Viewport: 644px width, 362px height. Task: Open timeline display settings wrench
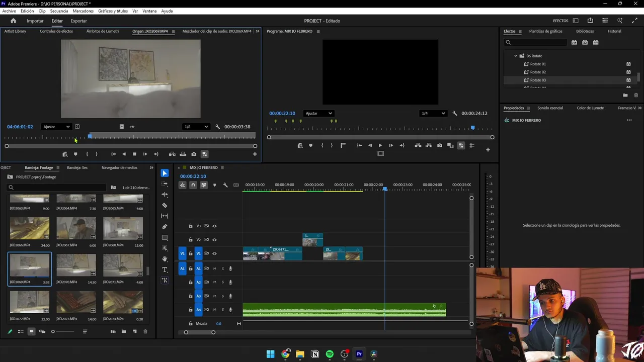coord(225,185)
